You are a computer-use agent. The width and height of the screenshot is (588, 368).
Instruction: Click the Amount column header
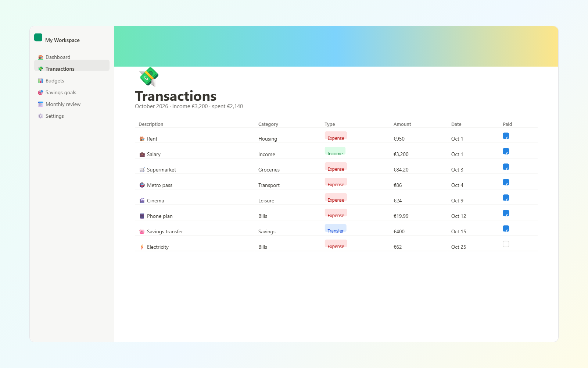coord(402,124)
